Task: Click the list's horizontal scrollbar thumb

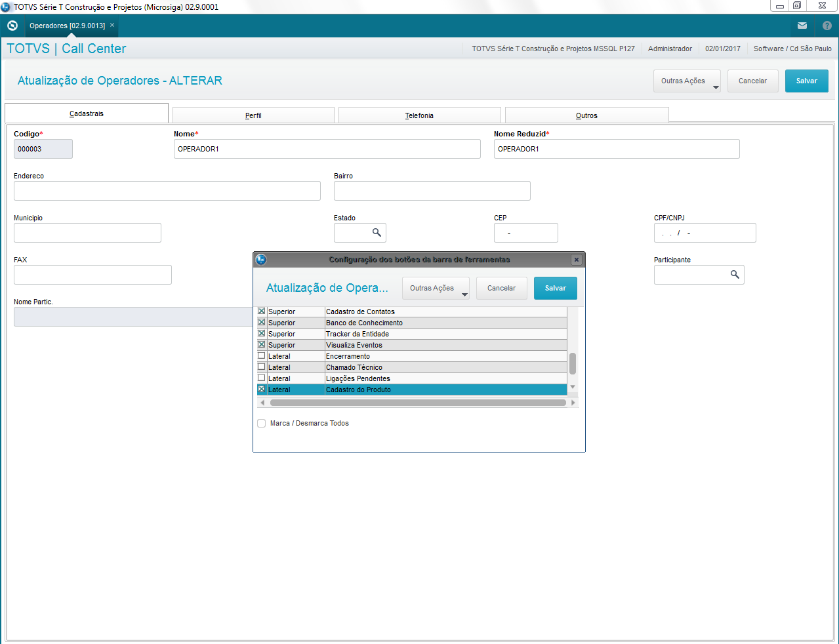Action: point(418,403)
